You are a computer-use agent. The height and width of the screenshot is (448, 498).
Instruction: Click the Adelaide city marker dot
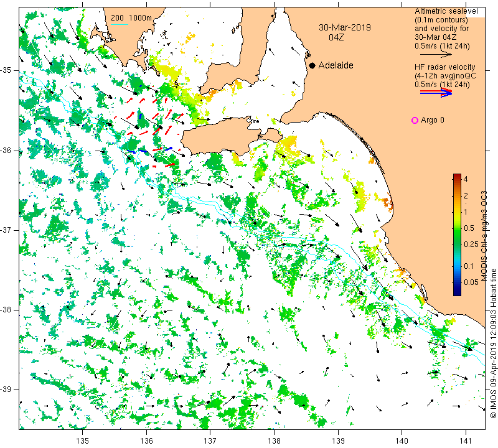[312, 65]
